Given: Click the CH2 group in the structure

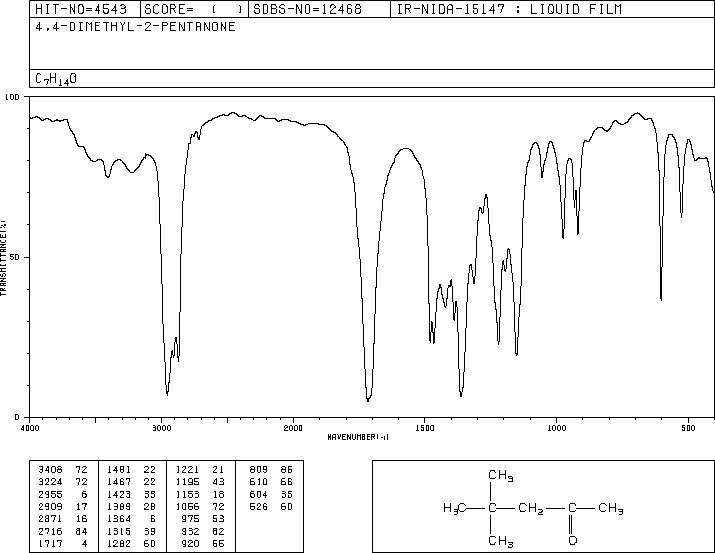Looking at the screenshot, I should click(530, 508).
